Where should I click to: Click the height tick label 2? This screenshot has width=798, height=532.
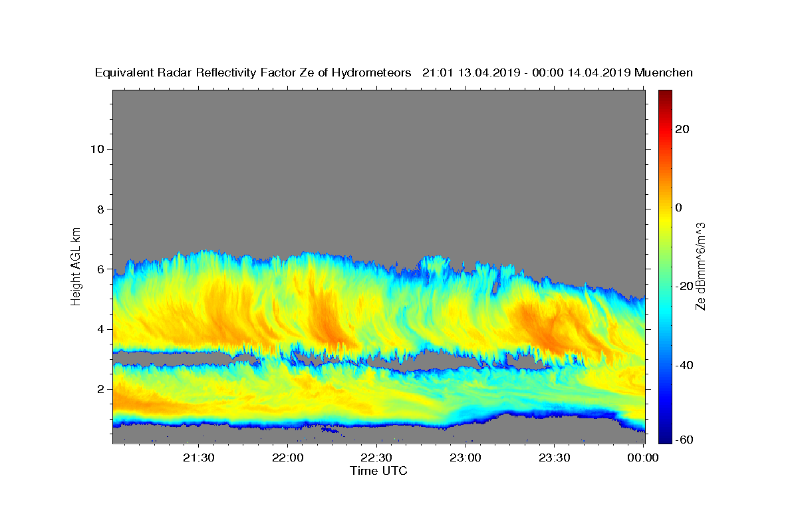[100, 389]
